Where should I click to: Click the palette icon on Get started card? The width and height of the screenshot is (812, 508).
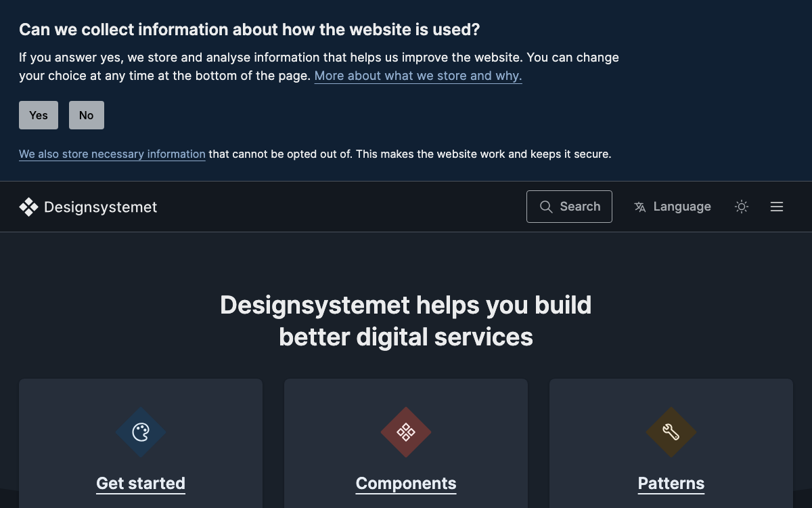pos(141,432)
